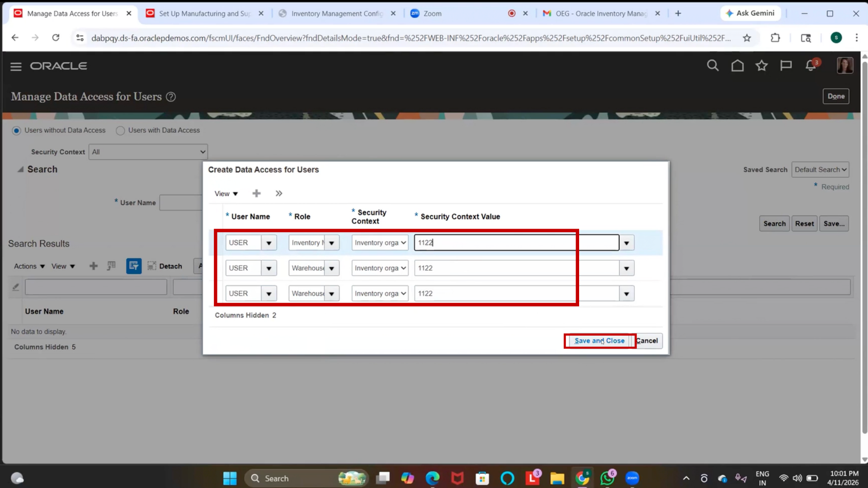Viewport: 868px width, 488px height.
Task: Click the Detach label in results toolbar
Action: click(170, 266)
